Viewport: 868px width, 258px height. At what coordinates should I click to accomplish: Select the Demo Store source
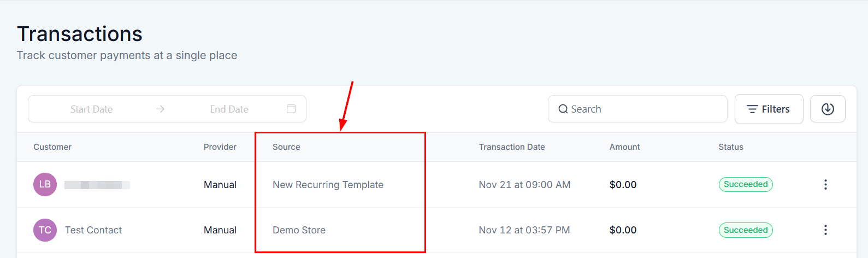(299, 230)
